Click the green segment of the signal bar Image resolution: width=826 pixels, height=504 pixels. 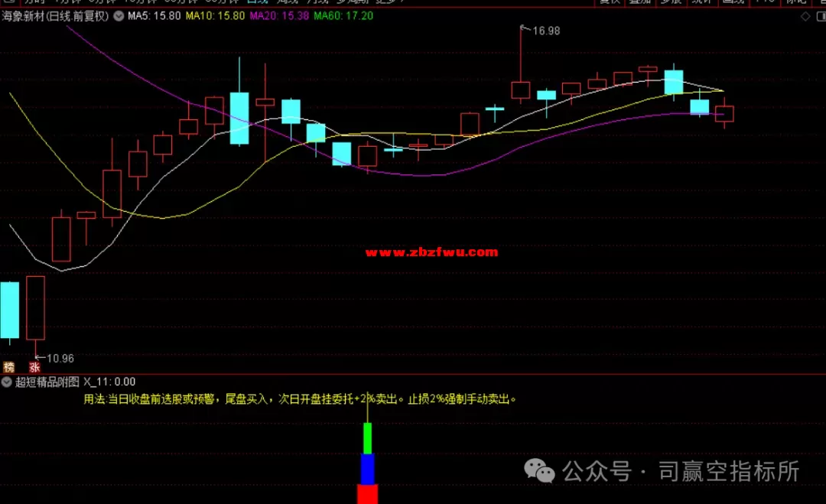pos(368,438)
